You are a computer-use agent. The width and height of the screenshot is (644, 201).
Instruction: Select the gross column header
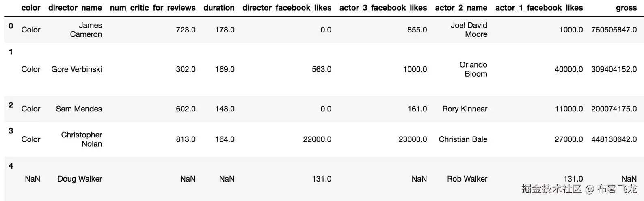tap(626, 8)
